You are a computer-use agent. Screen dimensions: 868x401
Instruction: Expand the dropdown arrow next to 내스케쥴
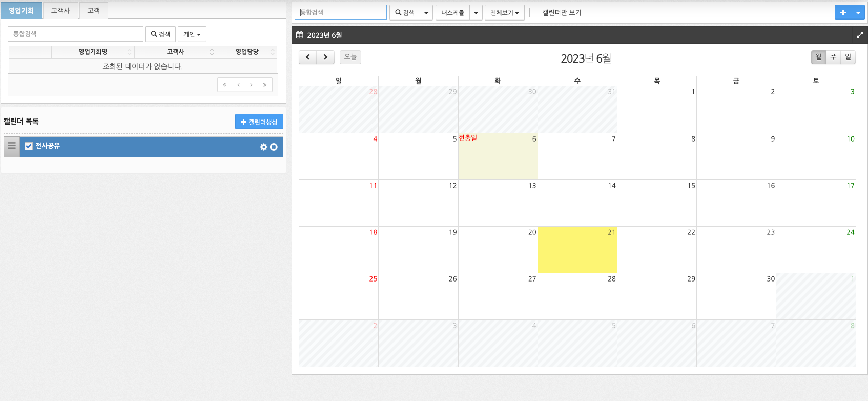[x=476, y=12]
